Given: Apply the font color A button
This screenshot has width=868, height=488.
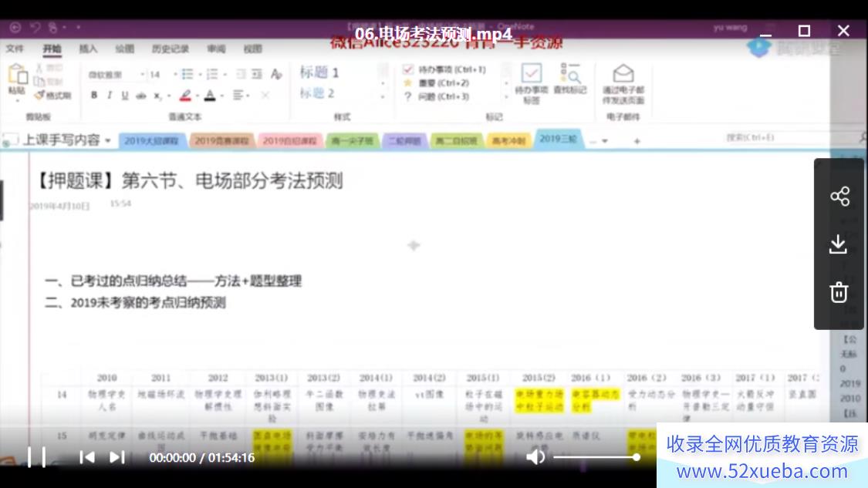Looking at the screenshot, I should [x=210, y=95].
